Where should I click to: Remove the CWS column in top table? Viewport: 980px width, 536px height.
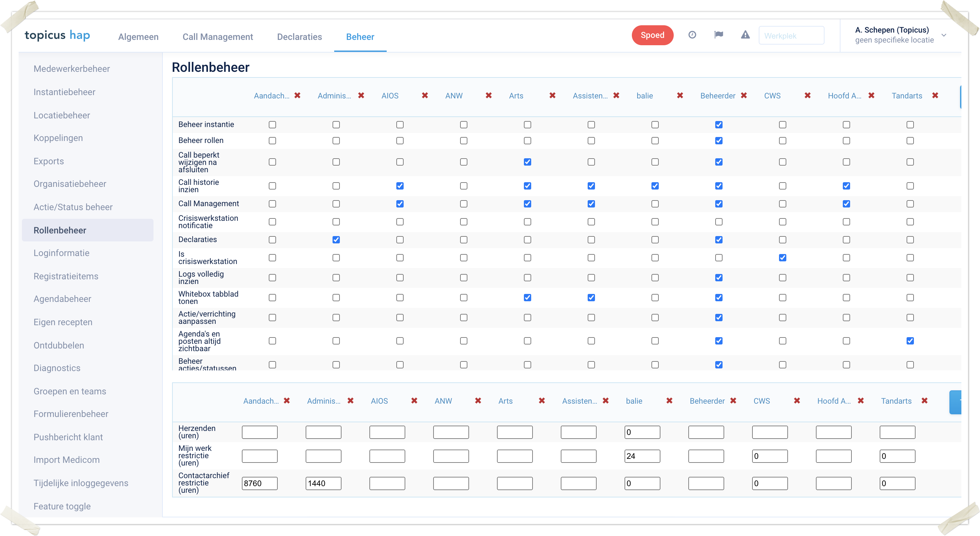click(807, 95)
